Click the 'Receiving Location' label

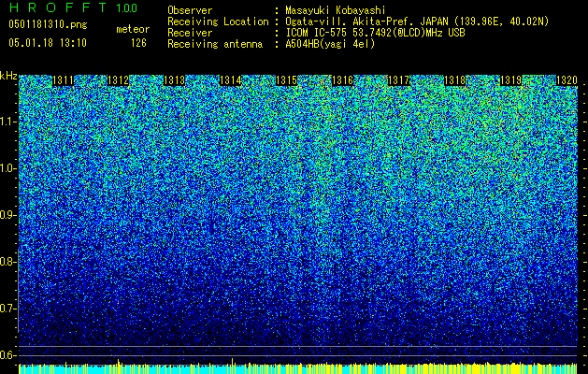pos(218,22)
